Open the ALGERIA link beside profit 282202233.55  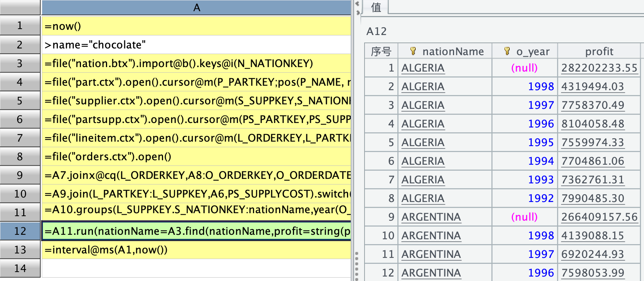coord(423,68)
